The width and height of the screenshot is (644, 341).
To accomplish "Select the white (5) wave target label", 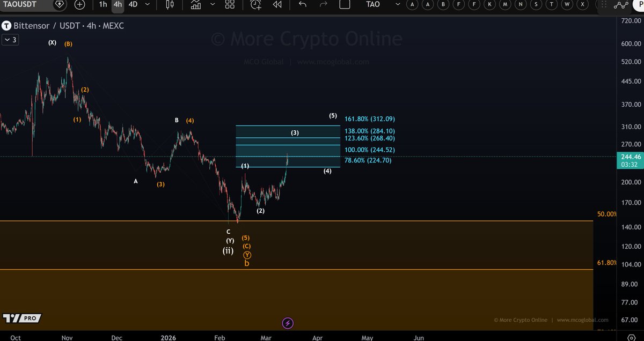I will [333, 116].
